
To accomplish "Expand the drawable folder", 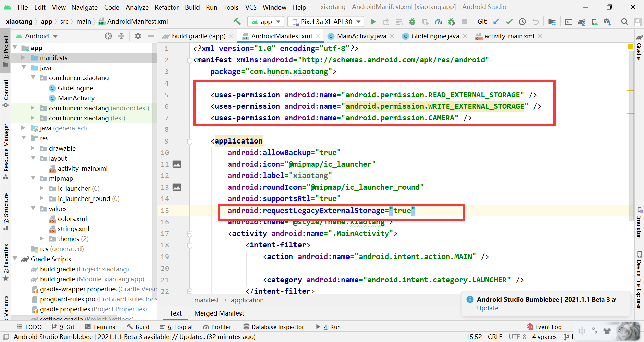I will (32, 148).
